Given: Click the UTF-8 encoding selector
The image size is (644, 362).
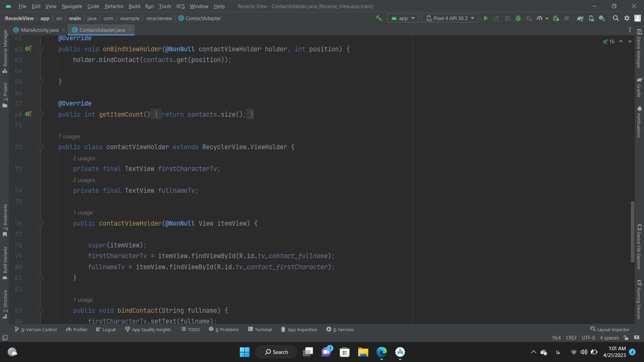Looking at the screenshot, I should pyautogui.click(x=588, y=338).
